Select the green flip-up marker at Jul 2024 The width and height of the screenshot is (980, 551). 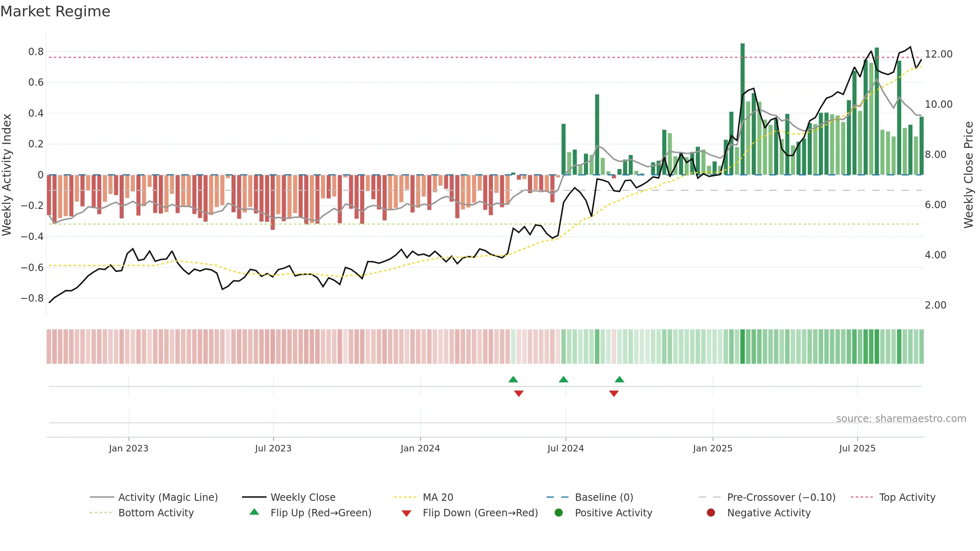coord(563,380)
